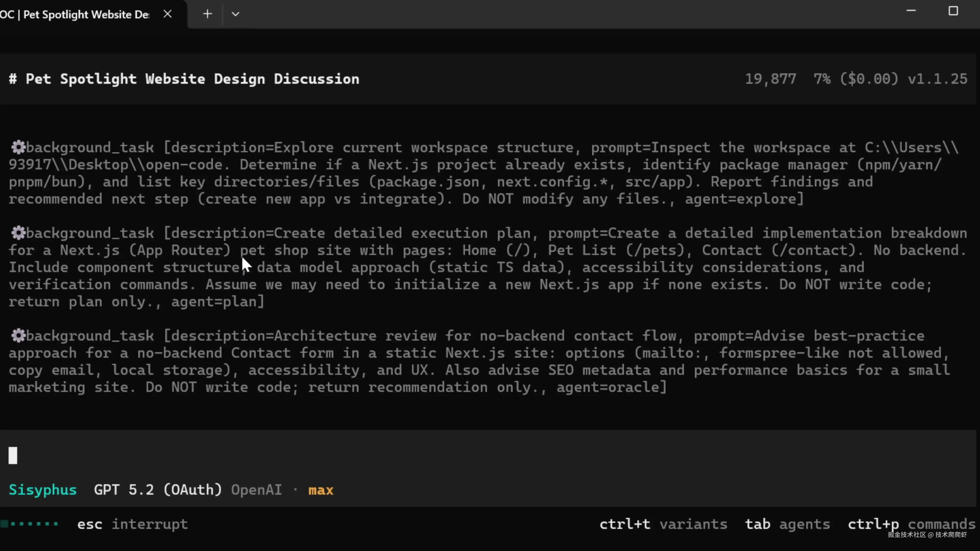Click the session title Pet Spotlight heading
Viewport: 980px width, 551px height.
pyautogui.click(x=184, y=79)
